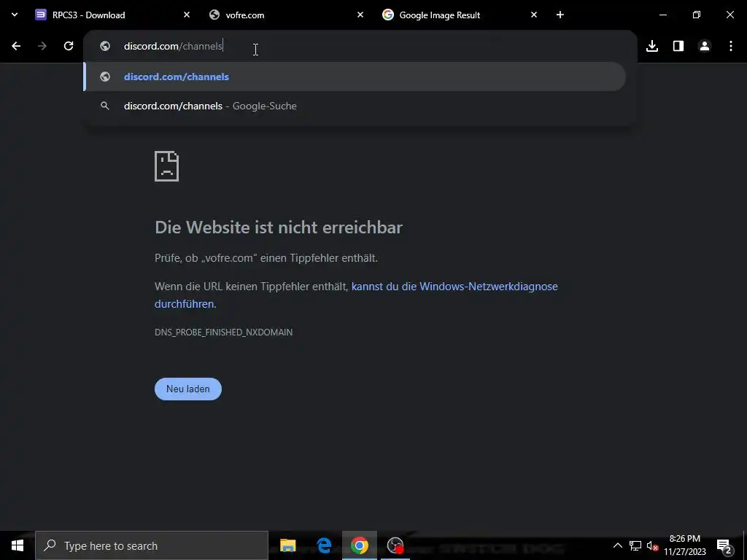Close the RPCS3 - Download tab

click(x=187, y=15)
